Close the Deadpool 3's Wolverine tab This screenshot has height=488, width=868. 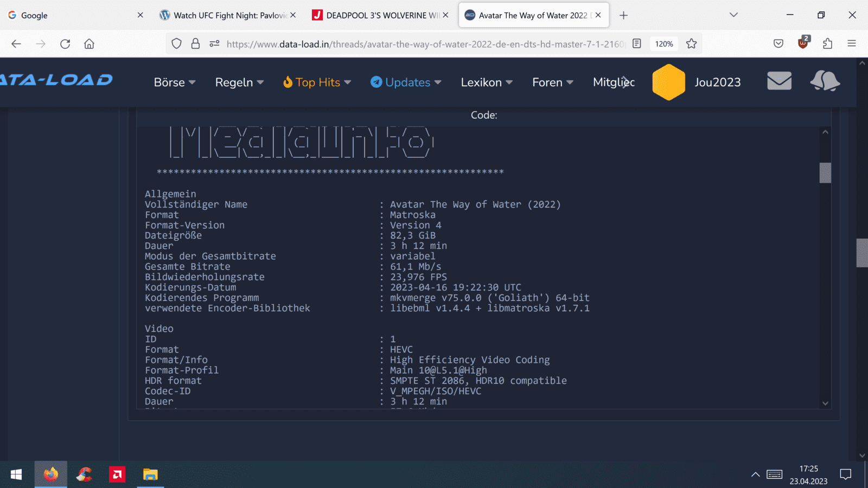(445, 15)
